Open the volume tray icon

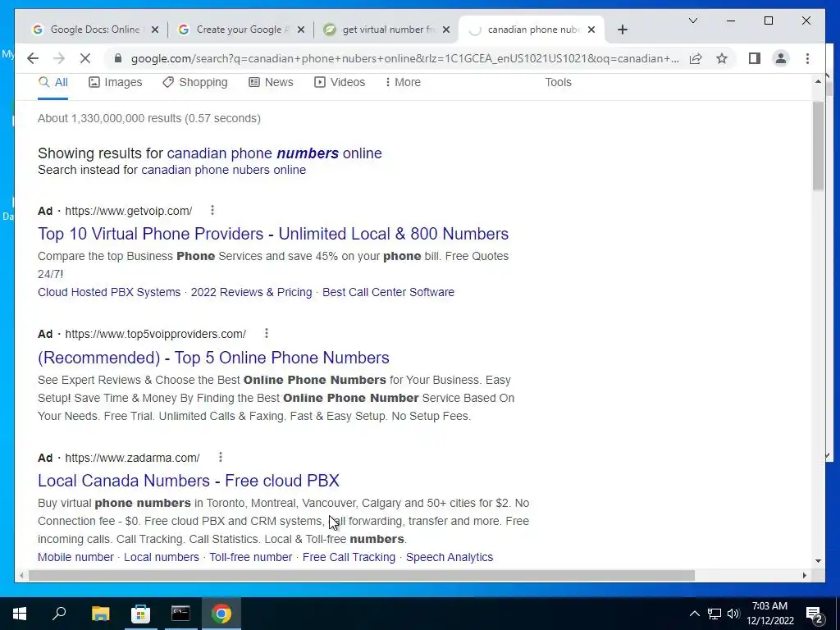point(733,614)
